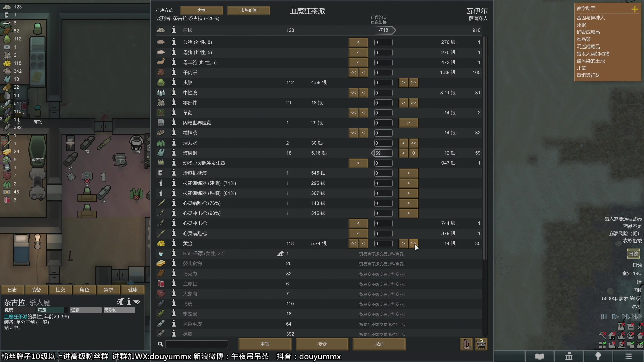Open 重组远行队 tutorial entry
This screenshot has width=644, height=362.
point(588,75)
